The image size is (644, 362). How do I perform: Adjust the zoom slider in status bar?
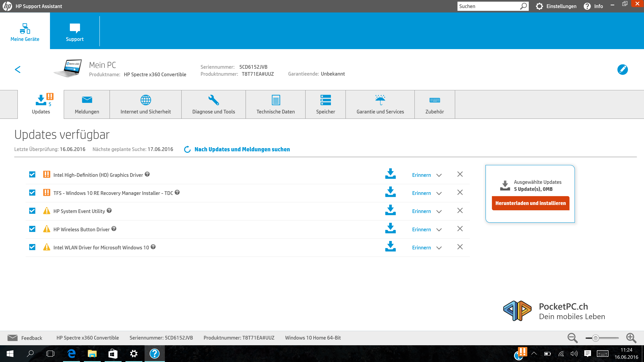point(596,338)
